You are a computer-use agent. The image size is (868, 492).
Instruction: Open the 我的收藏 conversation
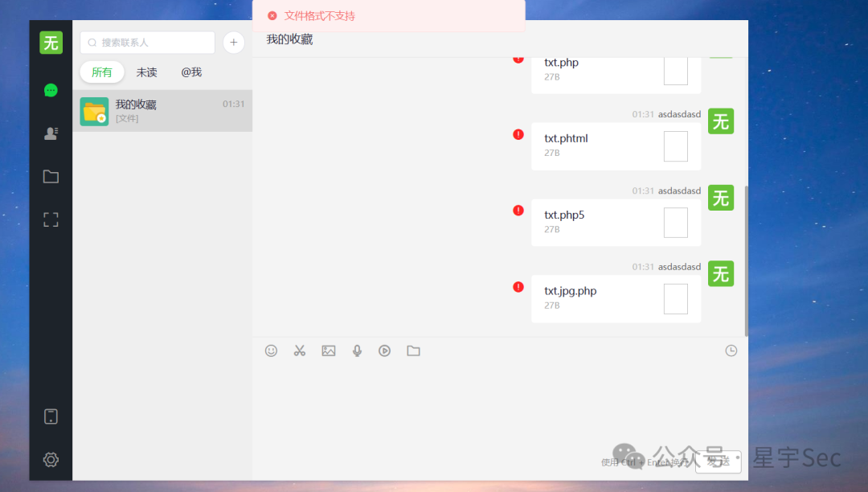point(162,111)
